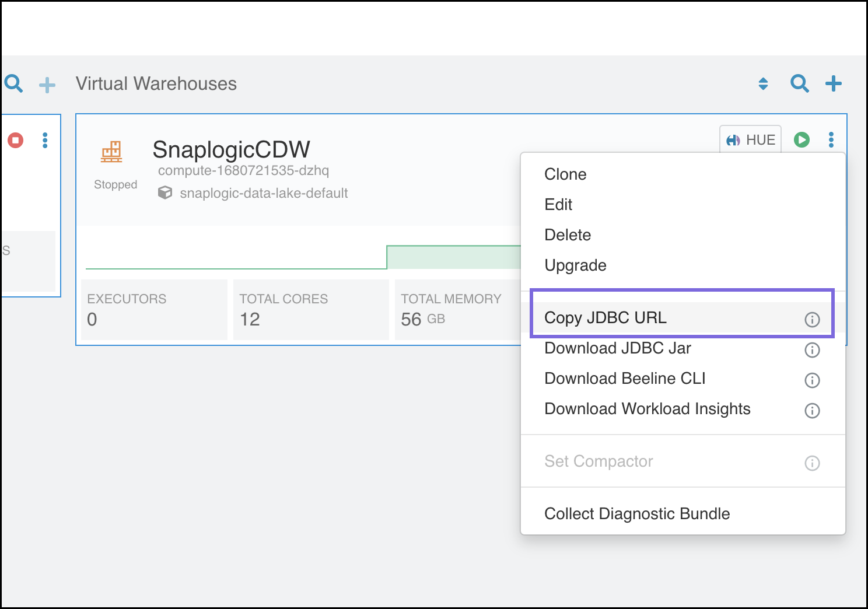Click Copy JDBC URL menu entry

point(605,318)
